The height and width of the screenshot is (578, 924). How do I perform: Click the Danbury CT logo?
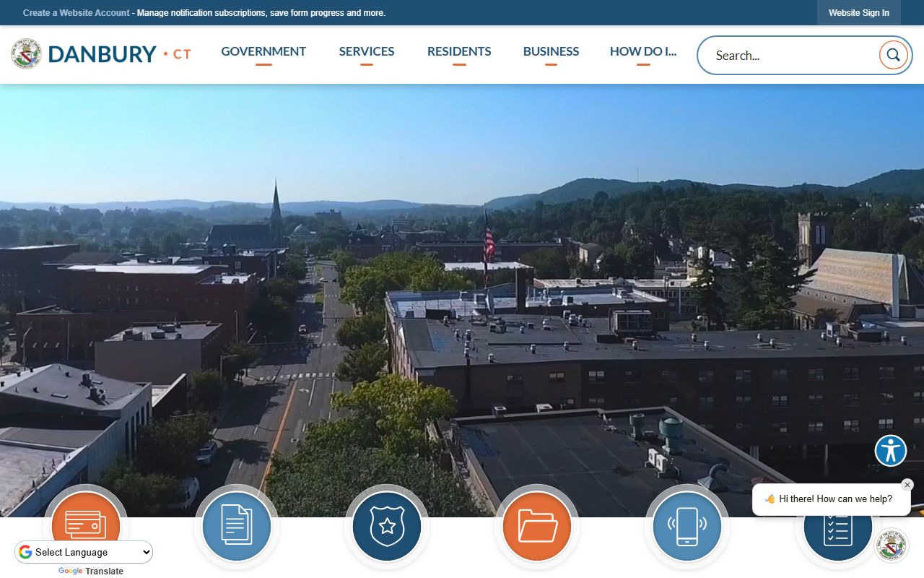pyautogui.click(x=101, y=54)
